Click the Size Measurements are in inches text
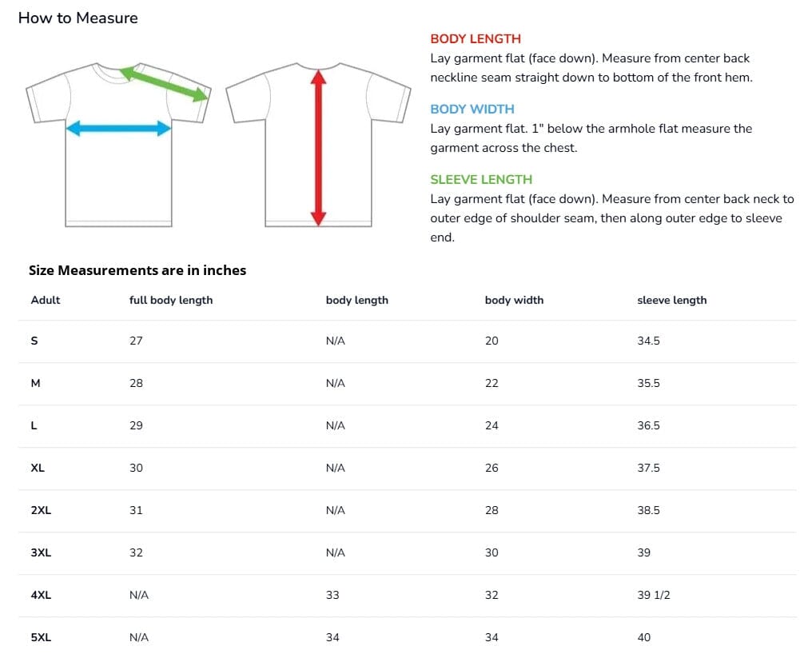The width and height of the screenshot is (812, 658). coord(137,270)
